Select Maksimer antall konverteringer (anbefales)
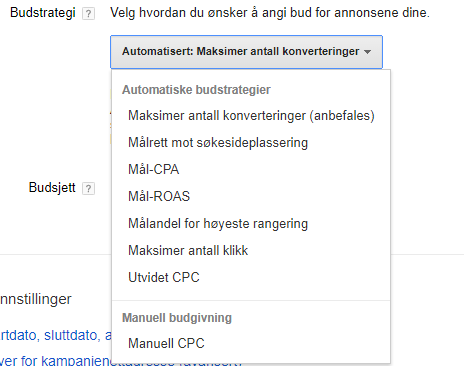The height and width of the screenshot is (366, 464). 251,116
